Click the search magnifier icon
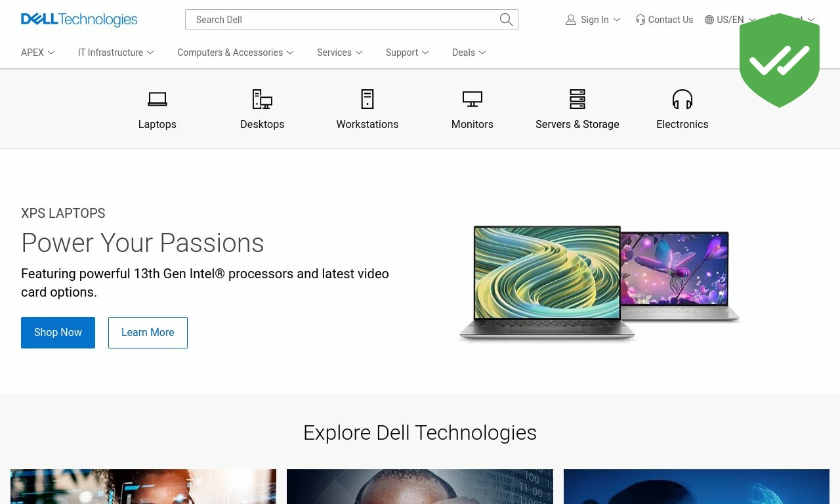The image size is (840, 504). (x=506, y=20)
